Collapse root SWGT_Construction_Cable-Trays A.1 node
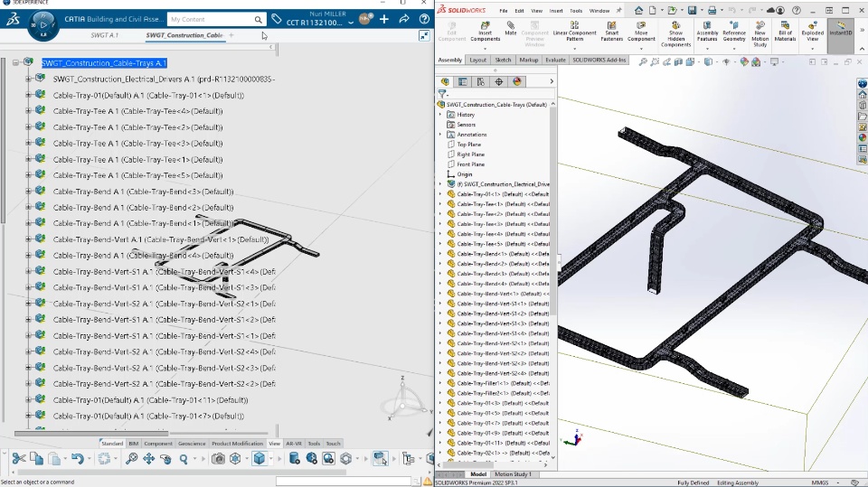Image resolution: width=868 pixels, height=487 pixels. [15, 63]
